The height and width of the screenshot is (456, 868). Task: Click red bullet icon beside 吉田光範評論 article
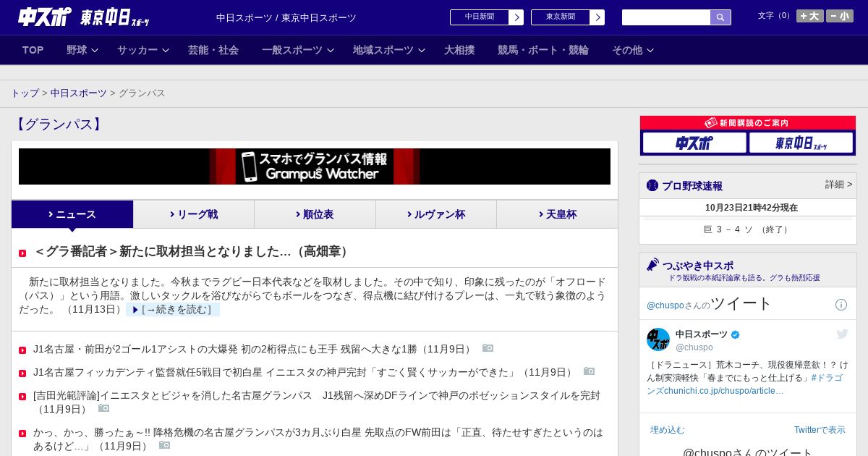point(22,397)
